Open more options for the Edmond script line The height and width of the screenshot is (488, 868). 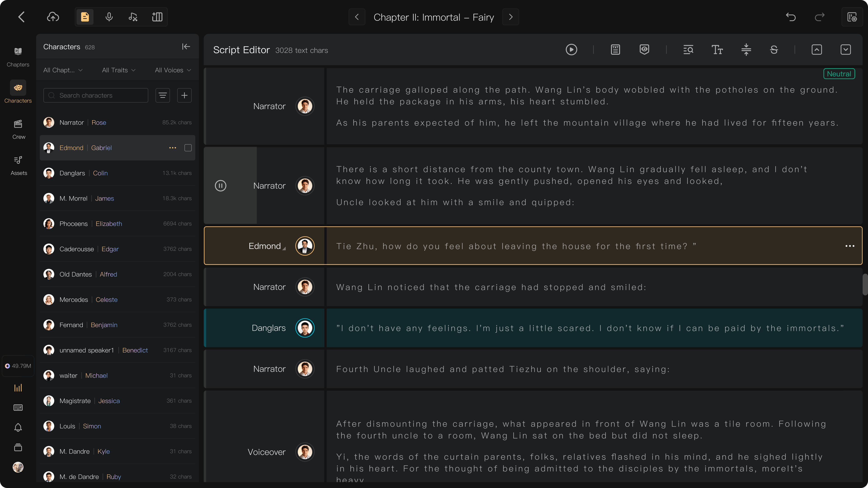tap(850, 246)
